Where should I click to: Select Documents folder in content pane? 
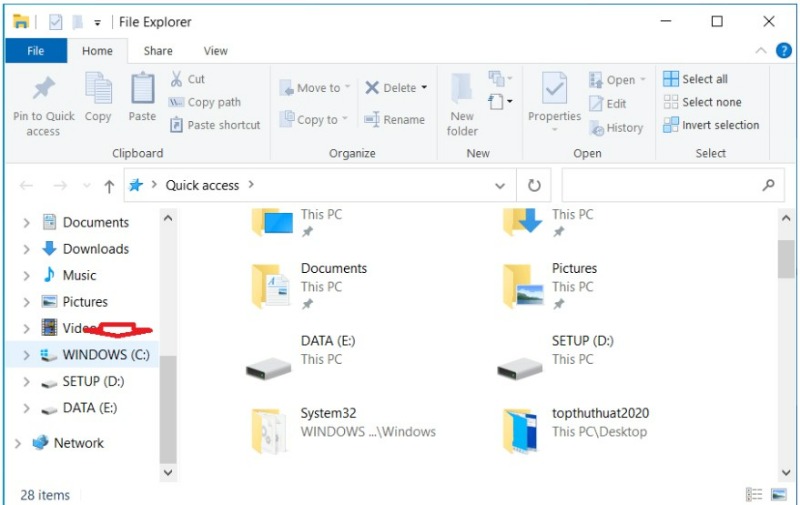coord(309,286)
